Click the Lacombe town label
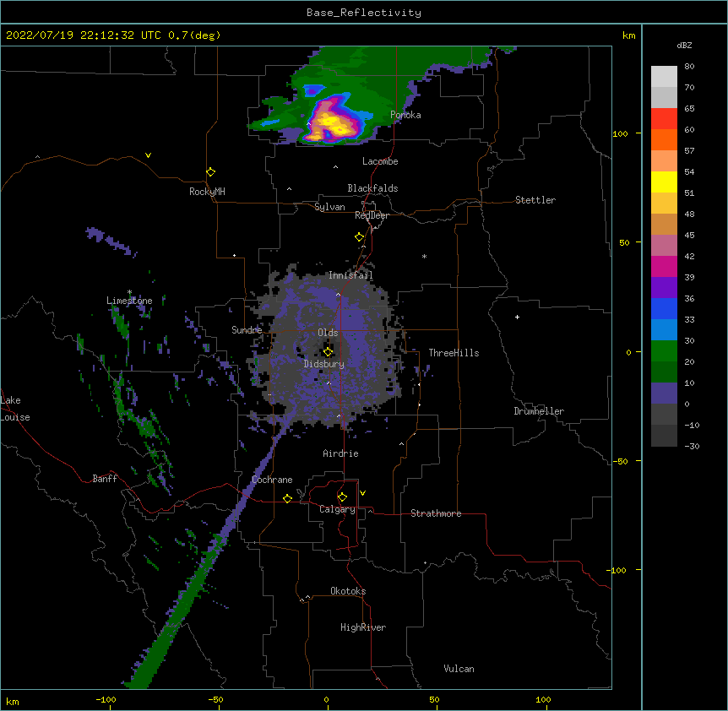 pyautogui.click(x=380, y=161)
